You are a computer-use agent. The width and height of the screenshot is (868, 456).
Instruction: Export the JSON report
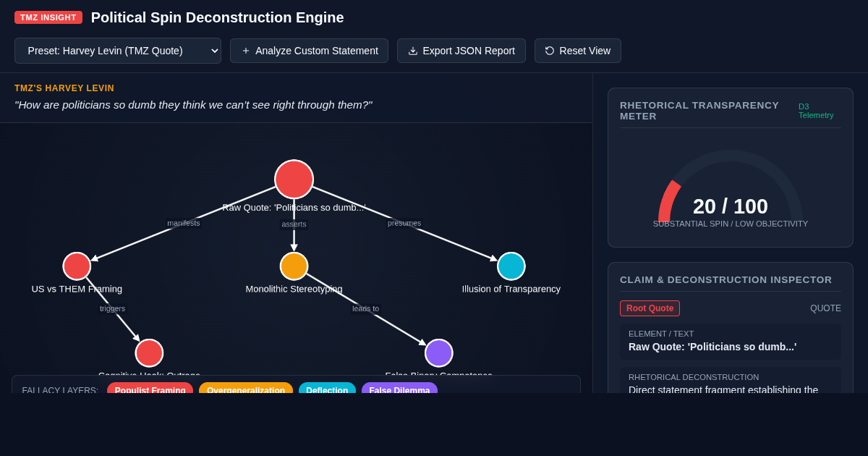[x=461, y=51]
